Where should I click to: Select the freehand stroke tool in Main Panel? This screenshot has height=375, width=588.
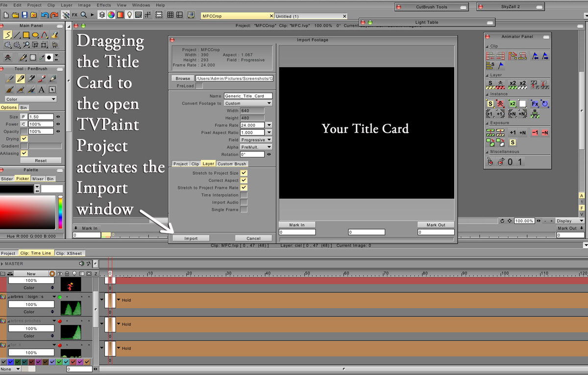tap(8, 35)
